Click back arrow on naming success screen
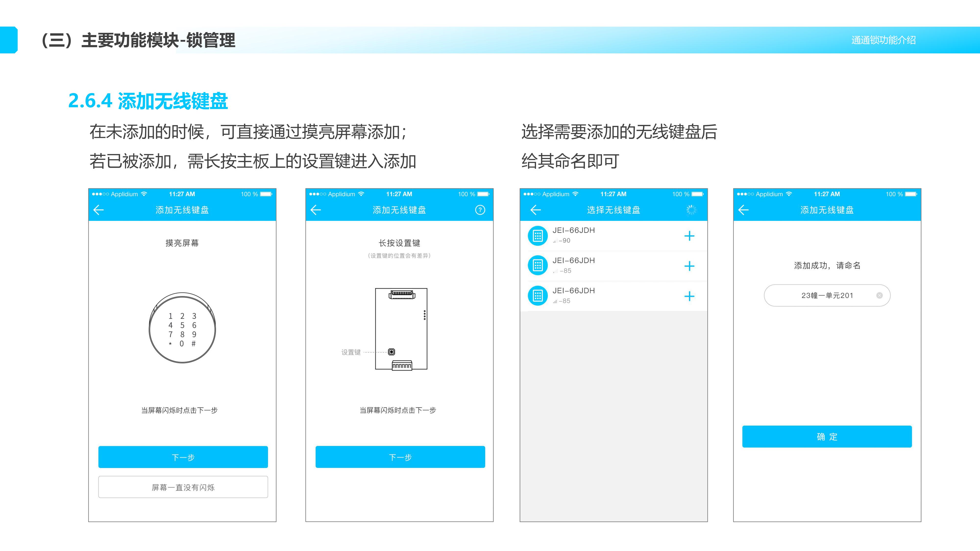Screen dimensions: 980x551 (x=743, y=210)
